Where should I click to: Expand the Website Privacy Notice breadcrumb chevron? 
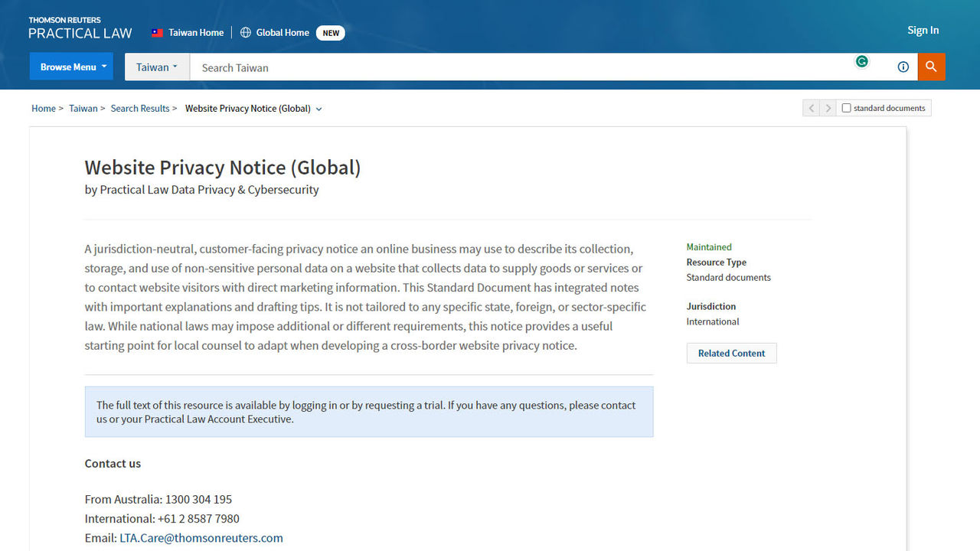[319, 109]
